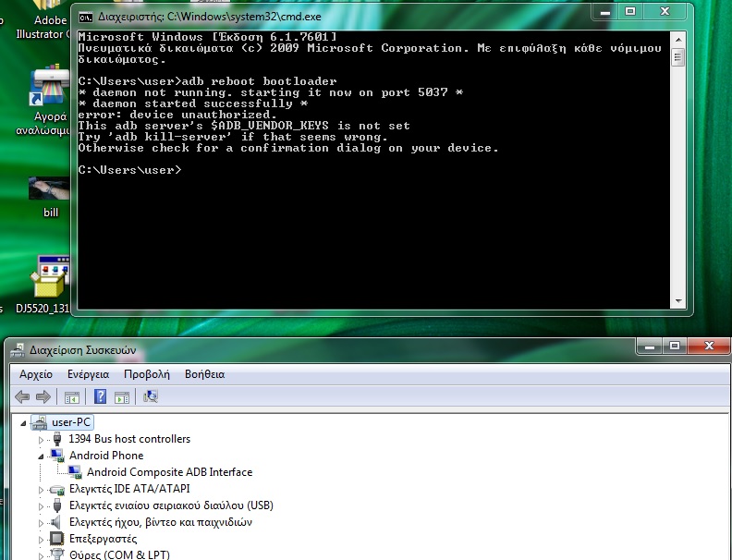Viewport: 732px width, 560px height.
Task: Click the Forward arrow in Device Manager toolbar
Action: pyautogui.click(x=43, y=397)
